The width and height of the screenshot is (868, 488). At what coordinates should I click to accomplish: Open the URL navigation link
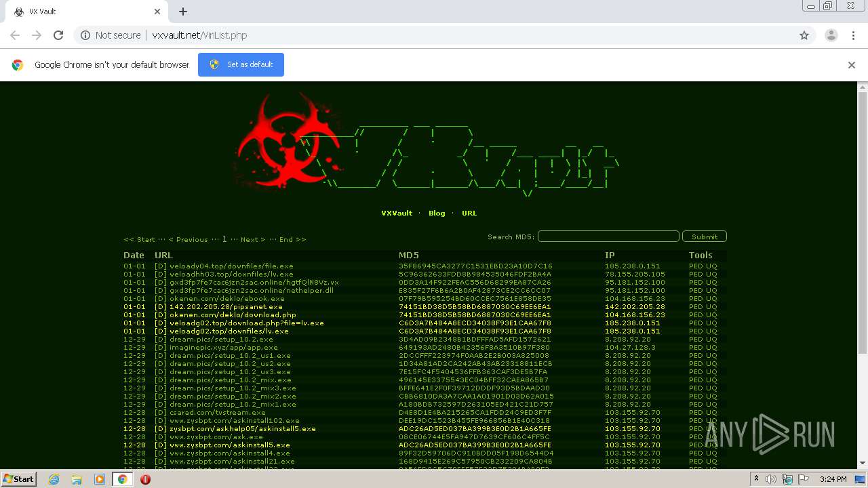pyautogui.click(x=469, y=213)
